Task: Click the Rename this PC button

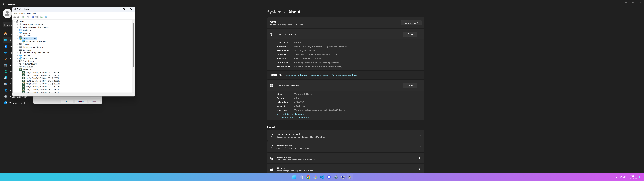Action: 411,23
